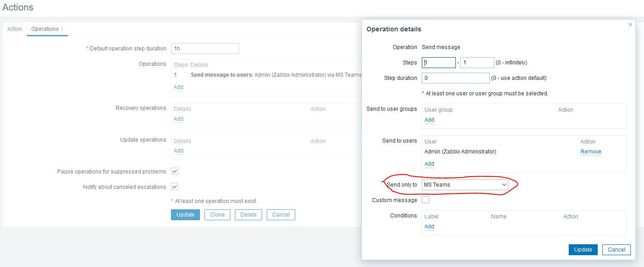This screenshot has width=644, height=267.
Task: Click the Default operation step duration field
Action: pyautogui.click(x=205, y=49)
